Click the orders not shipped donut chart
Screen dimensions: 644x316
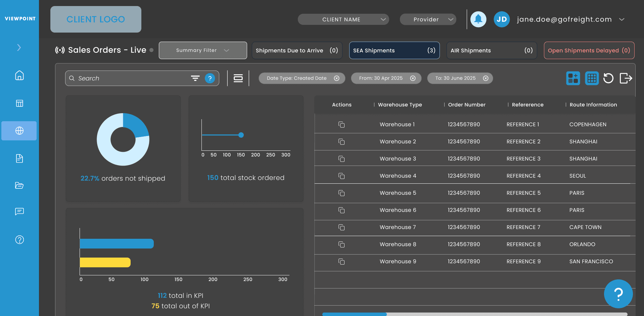pyautogui.click(x=123, y=139)
